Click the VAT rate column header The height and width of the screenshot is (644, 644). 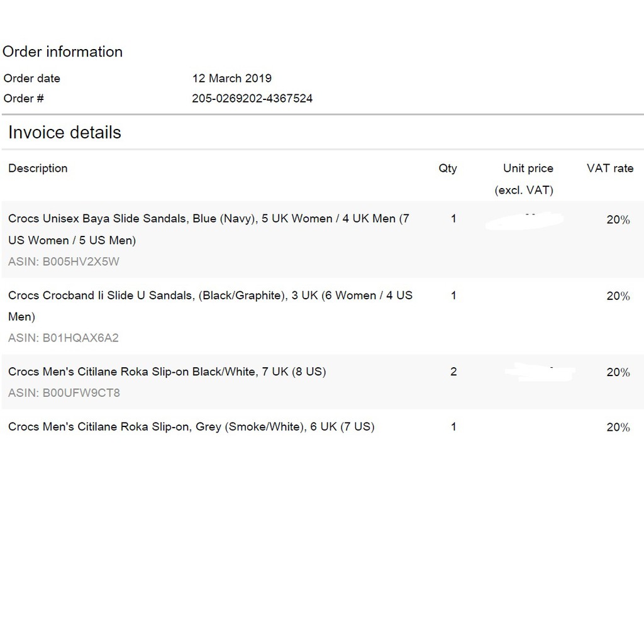[610, 169]
